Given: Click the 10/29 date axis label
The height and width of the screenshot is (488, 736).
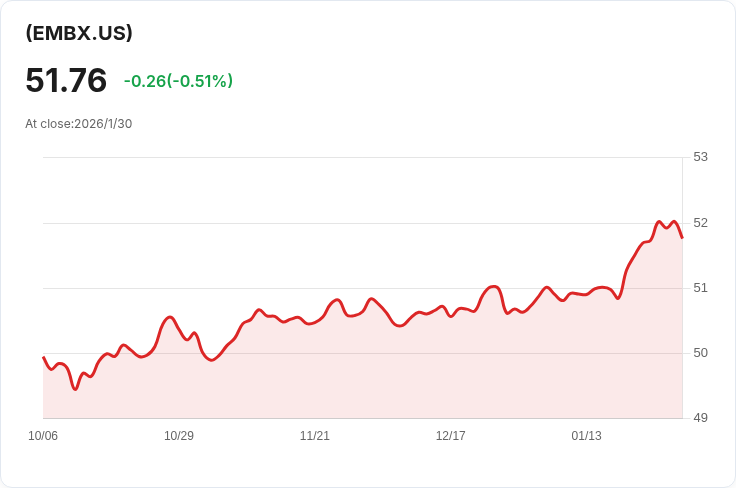Looking at the screenshot, I should [x=179, y=436].
